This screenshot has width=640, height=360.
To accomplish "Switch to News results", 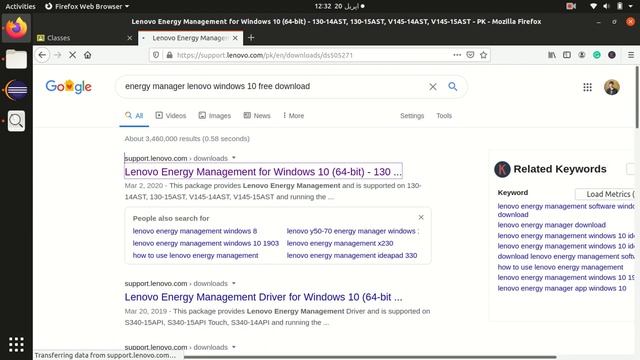I will [257, 116].
